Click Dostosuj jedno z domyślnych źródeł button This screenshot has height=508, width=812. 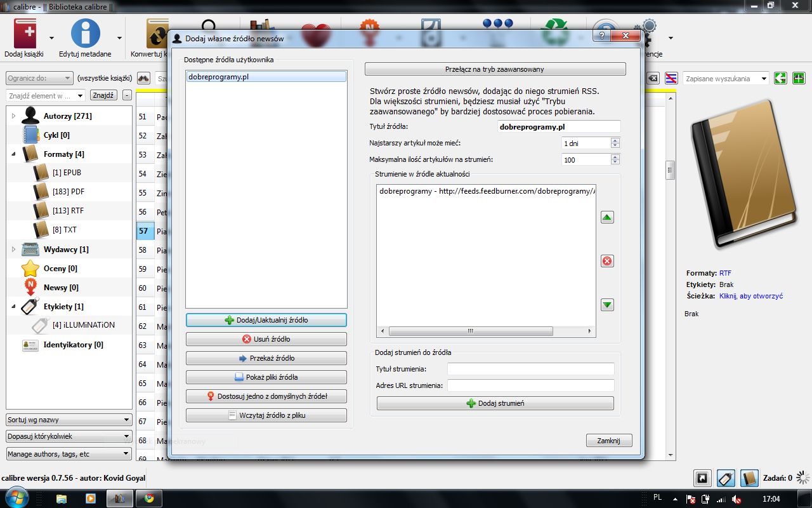coord(266,396)
